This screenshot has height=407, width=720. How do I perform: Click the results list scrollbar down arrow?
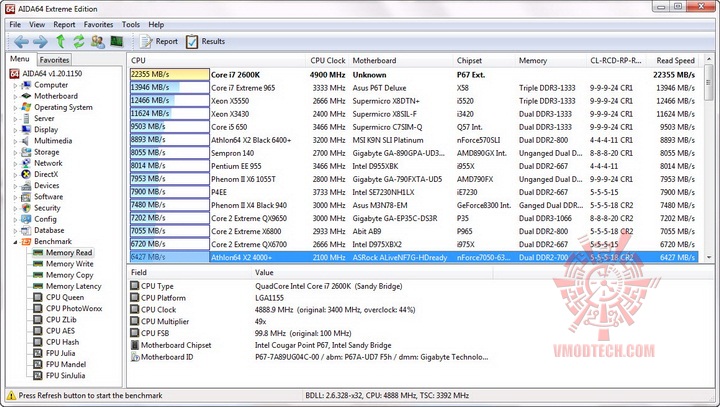[x=709, y=257]
